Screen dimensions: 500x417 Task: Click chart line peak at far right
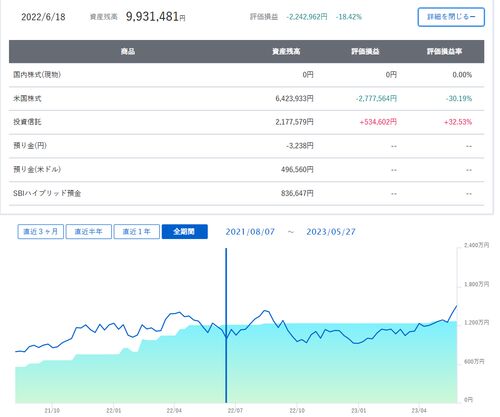point(457,305)
